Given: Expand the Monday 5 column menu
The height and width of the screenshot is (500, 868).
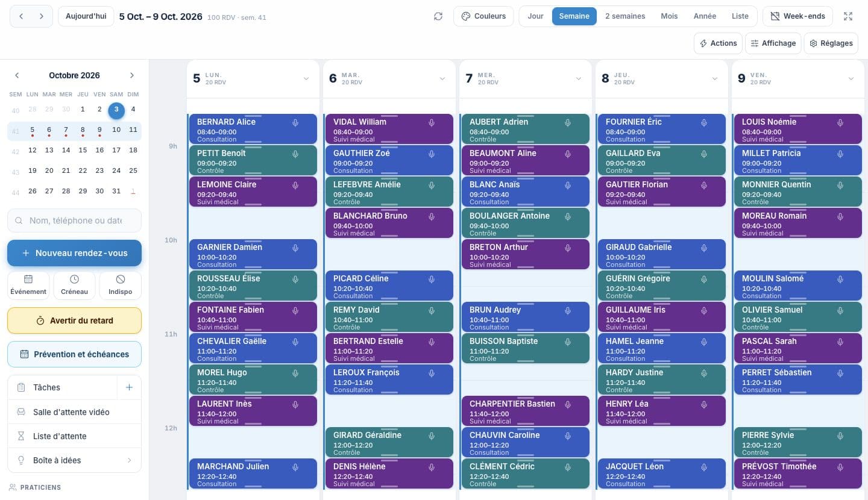Looking at the screenshot, I should click(x=306, y=79).
